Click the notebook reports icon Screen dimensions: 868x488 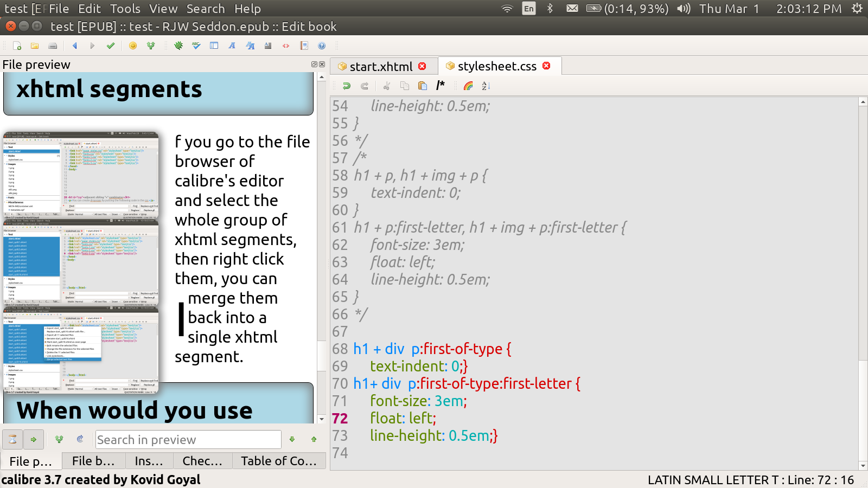[304, 46]
